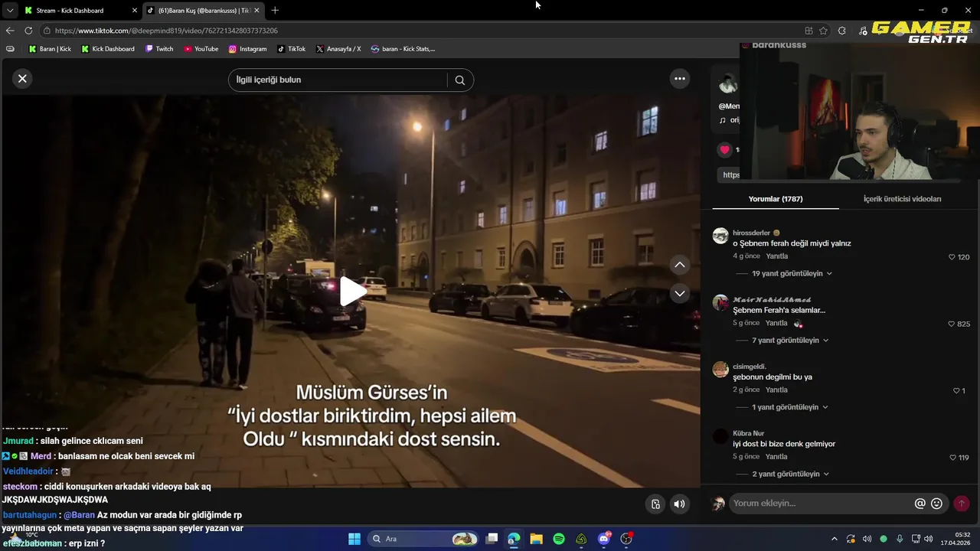This screenshot has height=551, width=980.
Task: Click the 'Yorum ekleyin...' comment field
Action: tap(819, 504)
